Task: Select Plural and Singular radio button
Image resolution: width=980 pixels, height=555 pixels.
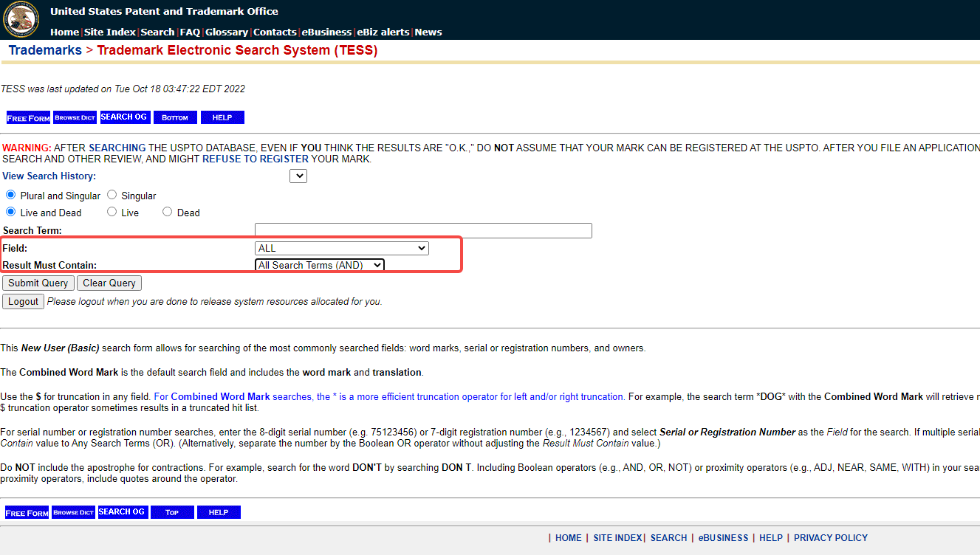Action: [x=10, y=195]
